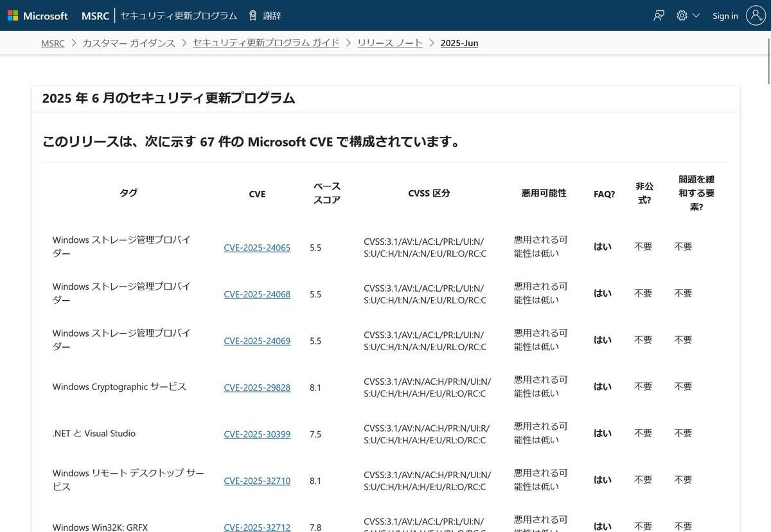771x532 pixels.
Task: Select the Windows Win32K: GRFX cell
Action: click(100, 527)
